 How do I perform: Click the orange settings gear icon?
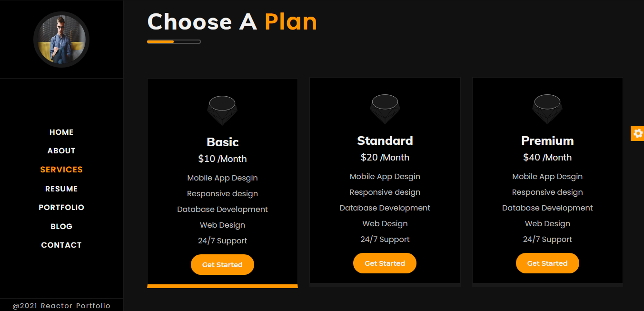click(638, 133)
